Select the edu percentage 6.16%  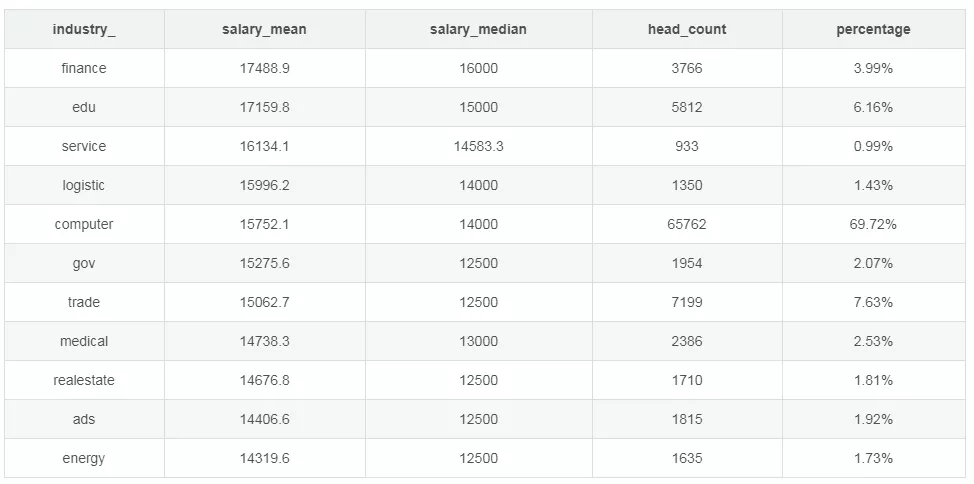[873, 107]
